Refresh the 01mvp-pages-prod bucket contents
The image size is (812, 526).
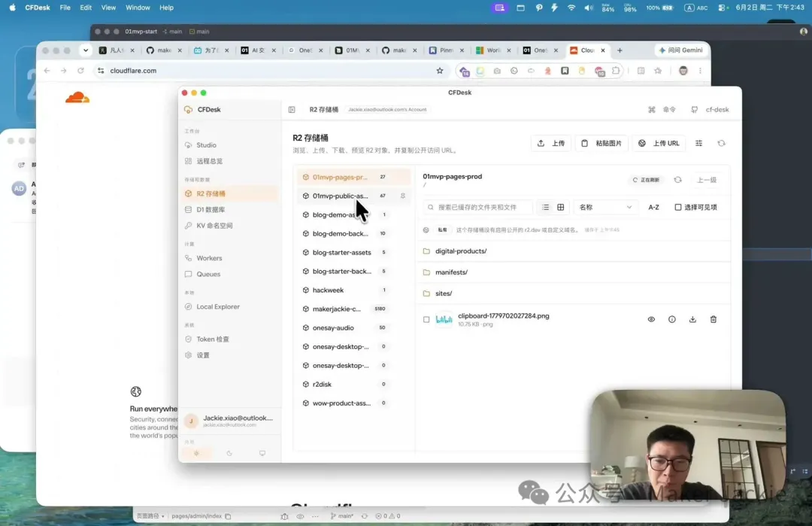click(678, 180)
